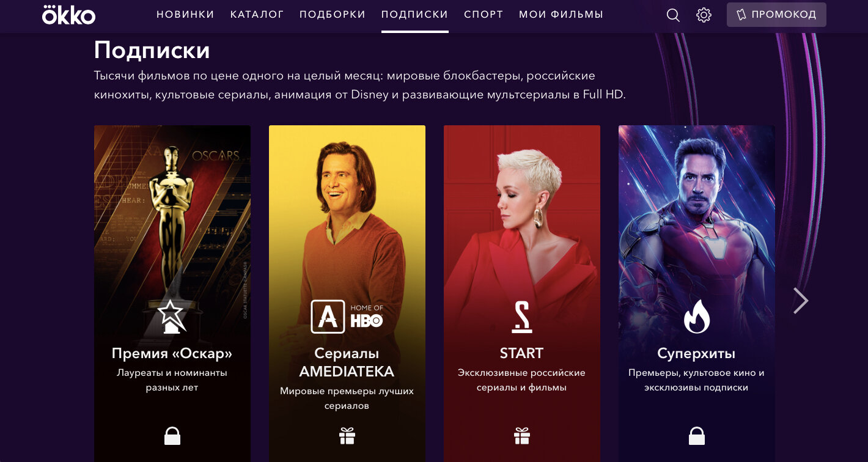Click lock icon on Премия «Оскар» card
Screen dimensions: 868x462
click(x=172, y=436)
